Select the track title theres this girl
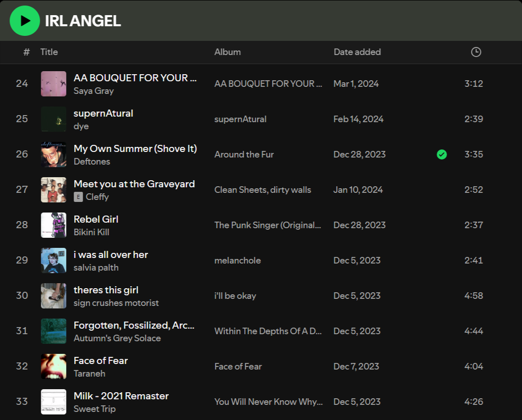522x420 pixels. click(x=106, y=290)
